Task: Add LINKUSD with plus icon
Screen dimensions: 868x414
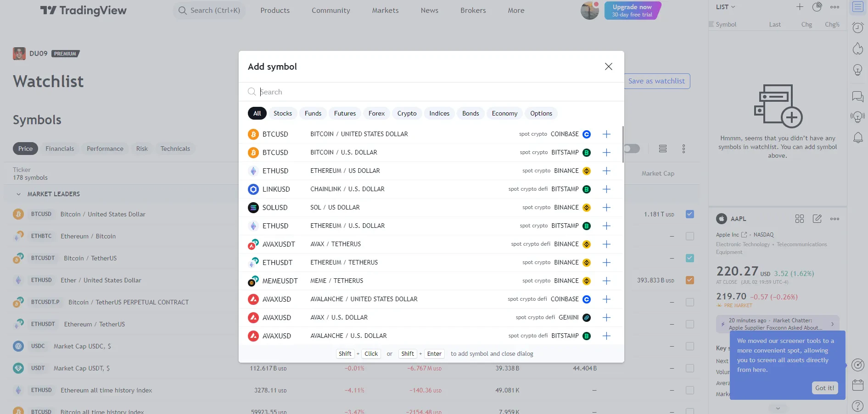Action: pos(606,189)
